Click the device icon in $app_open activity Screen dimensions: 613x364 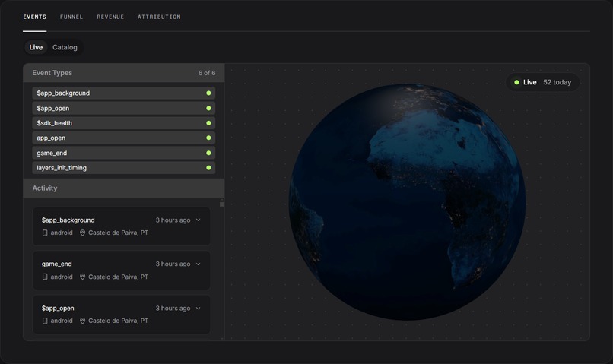[45, 321]
